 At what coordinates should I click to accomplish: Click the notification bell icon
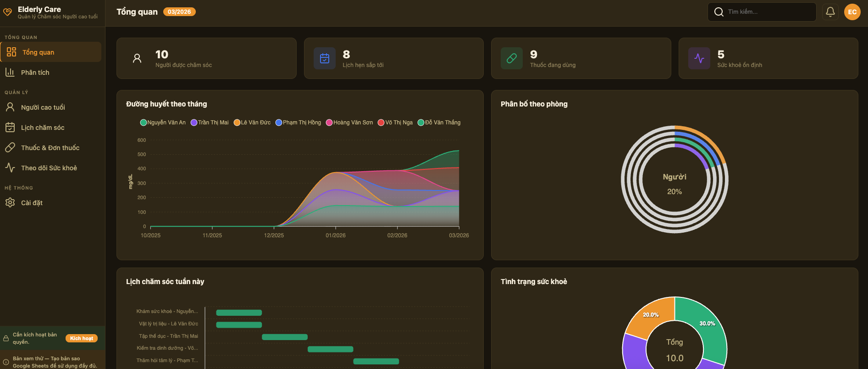(830, 12)
